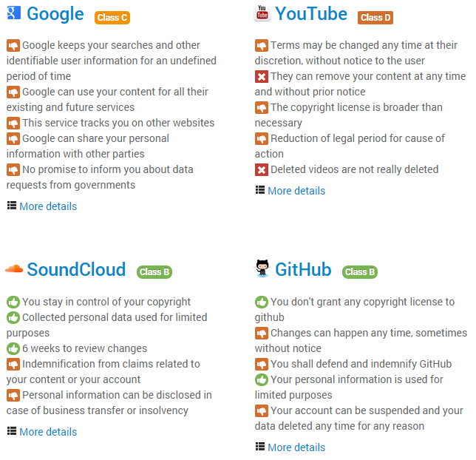Click red X icon beside 'They can remove your content'
476x460 pixels.
click(x=262, y=77)
